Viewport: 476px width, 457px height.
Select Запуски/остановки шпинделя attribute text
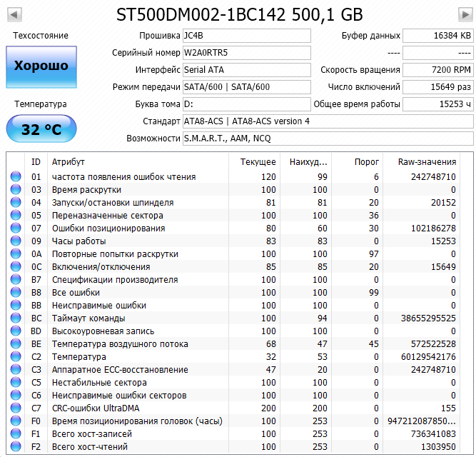pyautogui.click(x=113, y=203)
